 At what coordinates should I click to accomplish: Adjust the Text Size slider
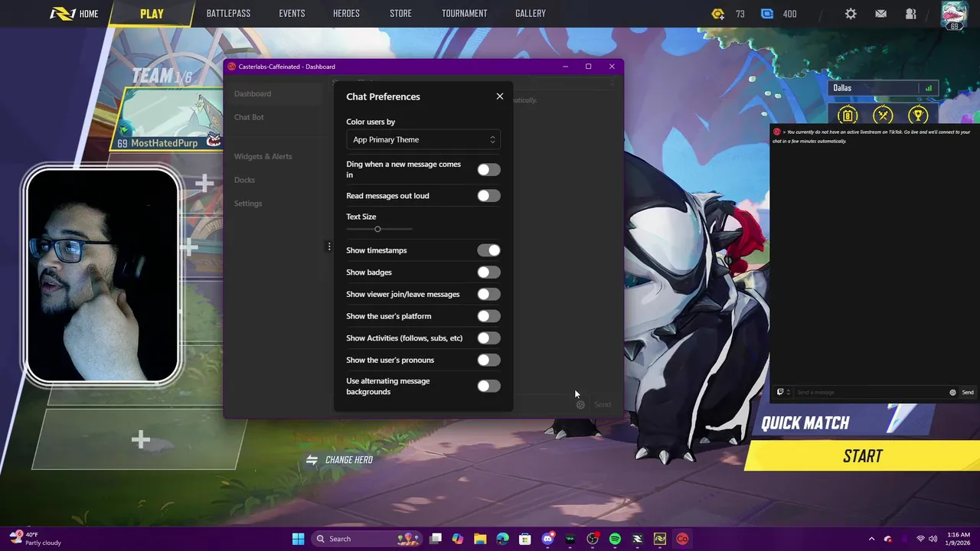(379, 229)
